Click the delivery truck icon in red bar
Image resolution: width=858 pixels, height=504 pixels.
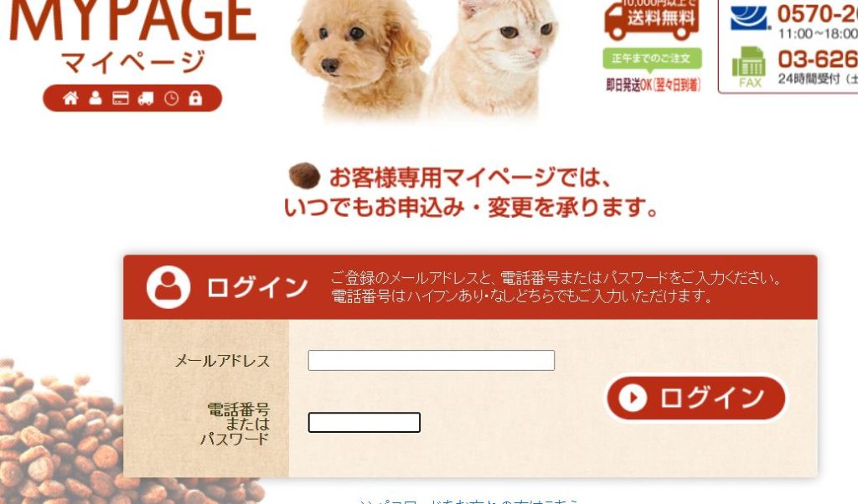point(146,99)
